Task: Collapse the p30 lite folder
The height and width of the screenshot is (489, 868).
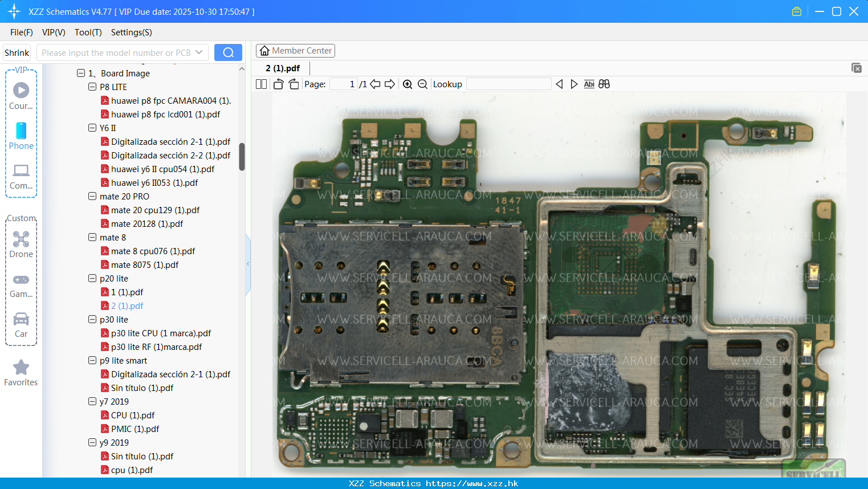Action: pos(92,319)
